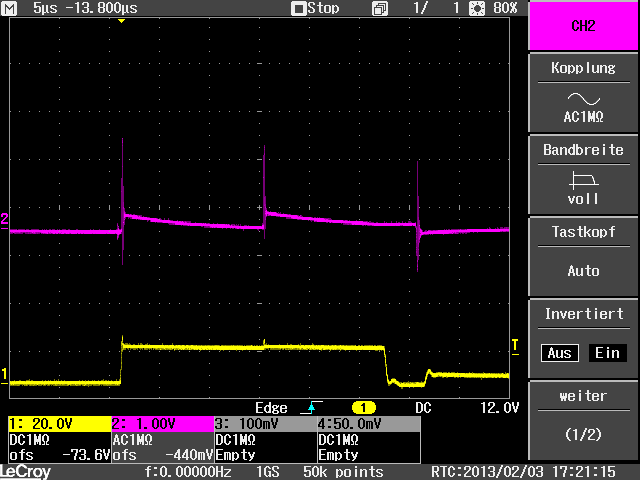
Task: Click weiter to go to page 2
Action: 583,420
